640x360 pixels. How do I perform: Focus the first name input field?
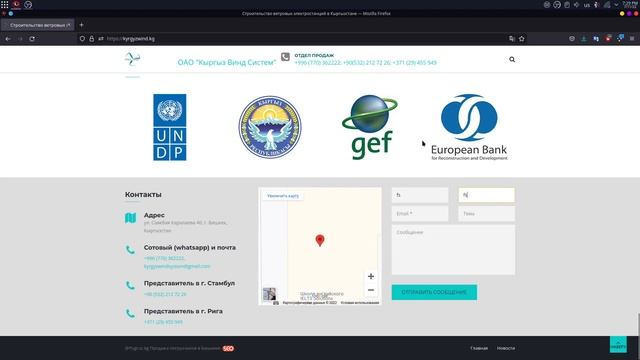420,195
